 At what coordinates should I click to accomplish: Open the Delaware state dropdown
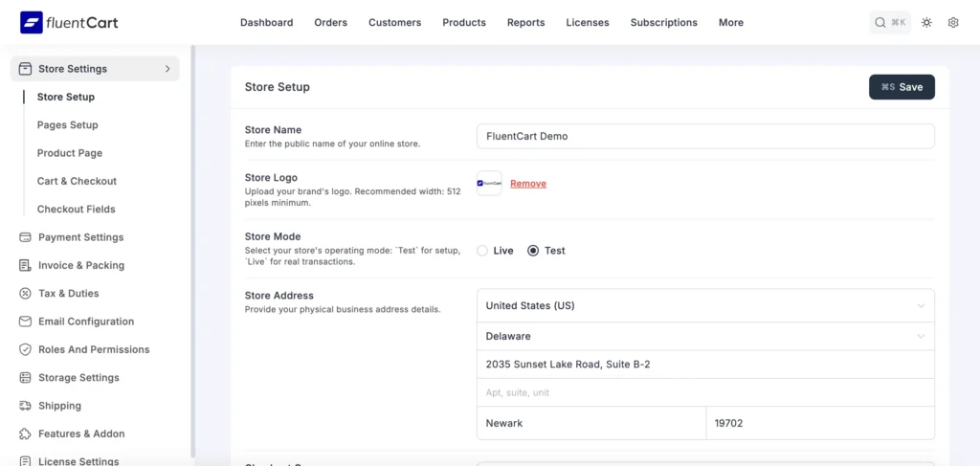[705, 337]
